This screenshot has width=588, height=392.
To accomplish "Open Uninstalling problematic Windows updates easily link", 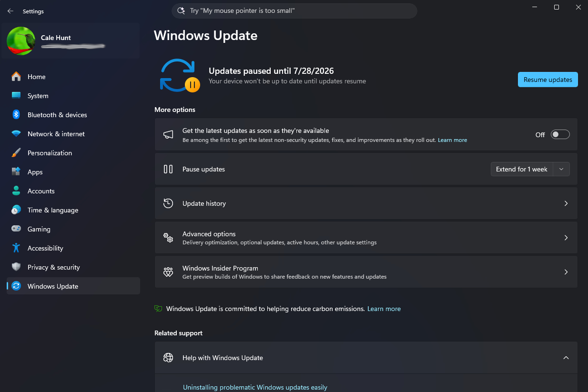I will click(255, 387).
